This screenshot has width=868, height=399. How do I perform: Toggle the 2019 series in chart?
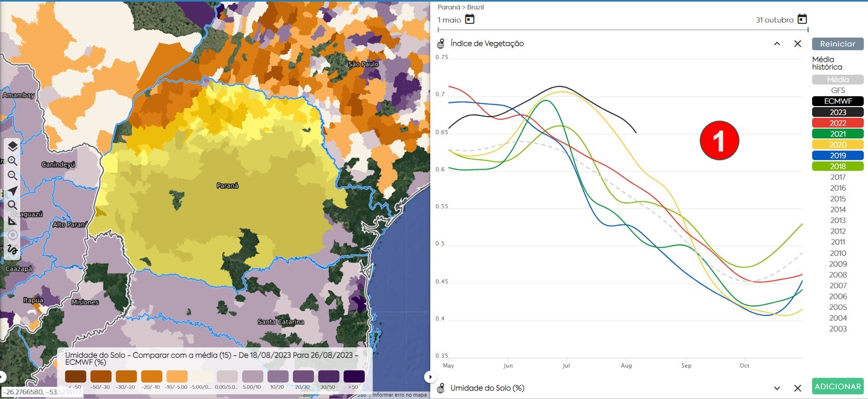[838, 156]
